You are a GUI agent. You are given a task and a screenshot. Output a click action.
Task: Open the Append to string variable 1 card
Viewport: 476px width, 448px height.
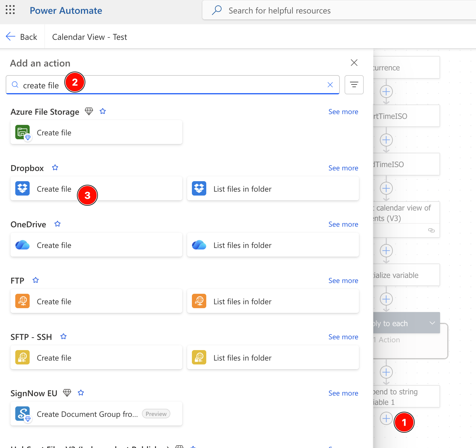(406, 396)
